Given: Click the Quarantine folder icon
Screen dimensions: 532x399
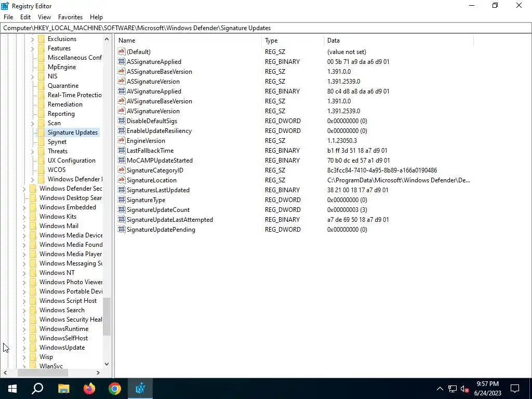Looking at the screenshot, I should (42, 86).
